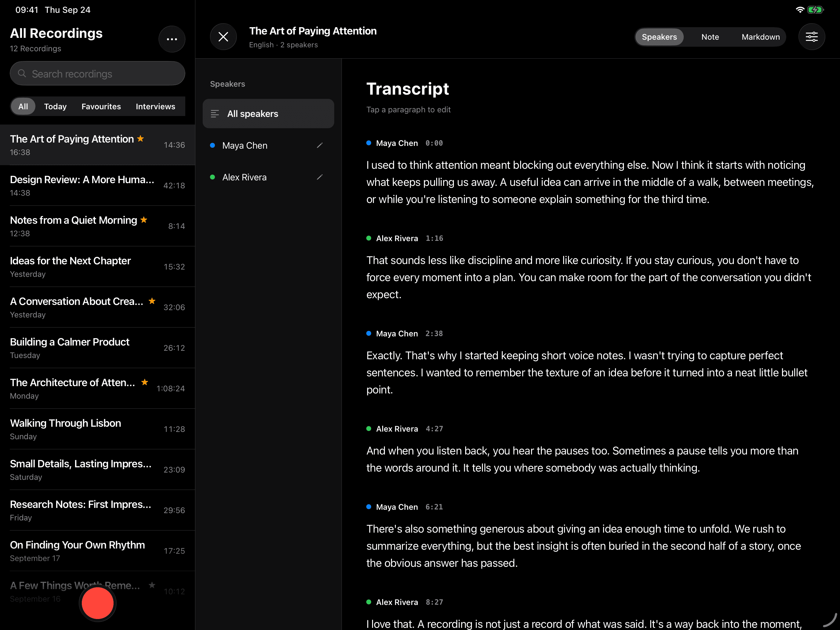840x630 pixels.
Task: Edit Alex Rivera's name with pencil icon
Action: pyautogui.click(x=320, y=177)
